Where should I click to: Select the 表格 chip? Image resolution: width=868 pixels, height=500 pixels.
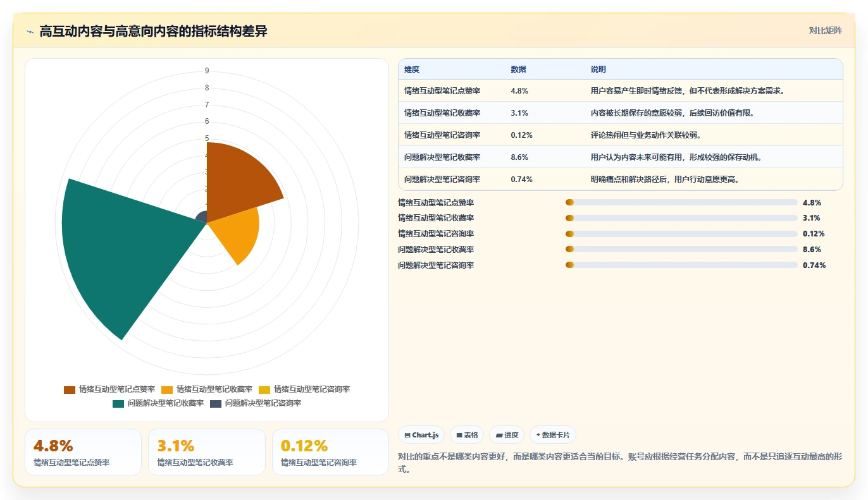(467, 435)
